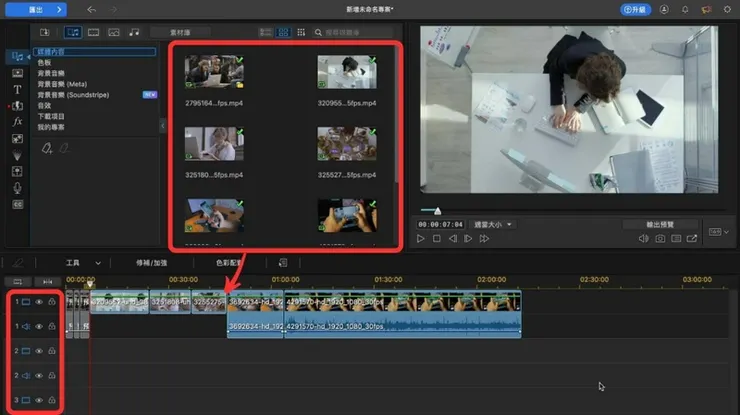Toggle visibility eye of video track 1

[x=39, y=302]
